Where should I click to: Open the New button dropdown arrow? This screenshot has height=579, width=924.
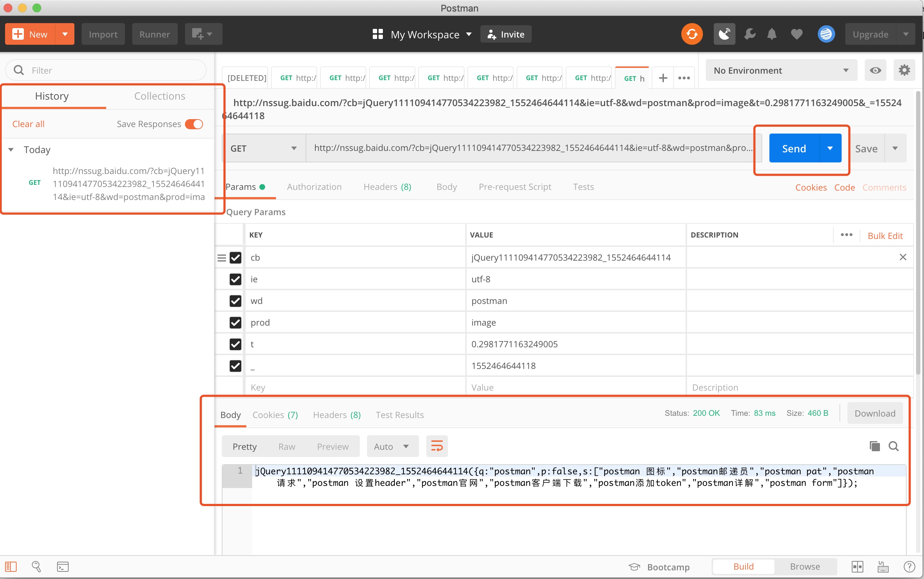coord(65,34)
